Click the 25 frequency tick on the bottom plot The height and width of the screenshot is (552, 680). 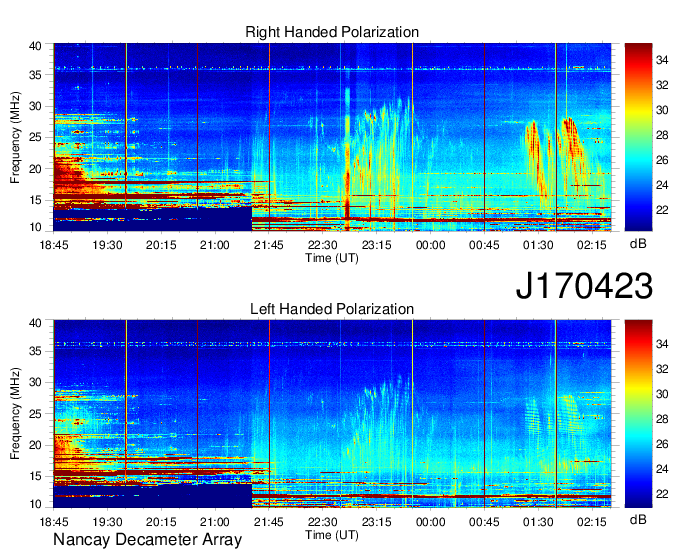(x=36, y=414)
